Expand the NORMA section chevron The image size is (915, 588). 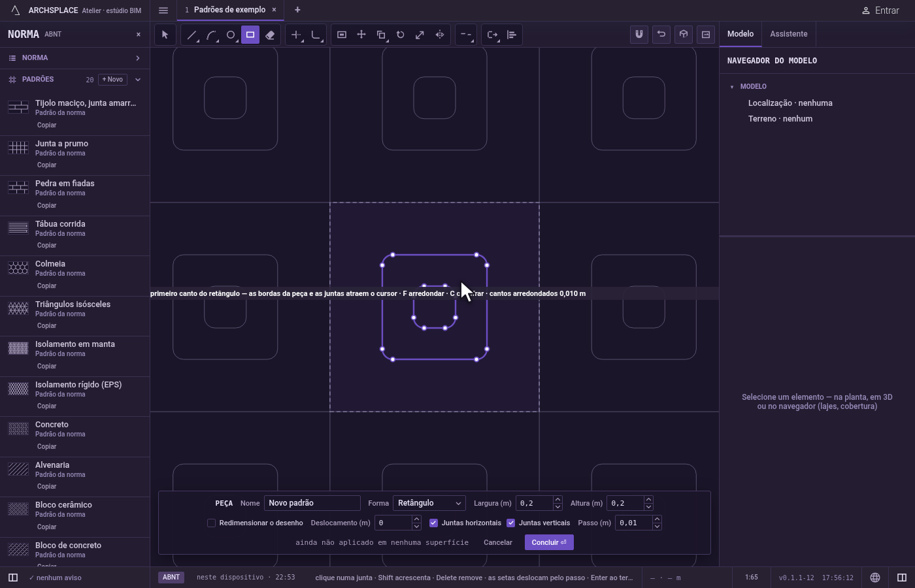click(x=138, y=58)
